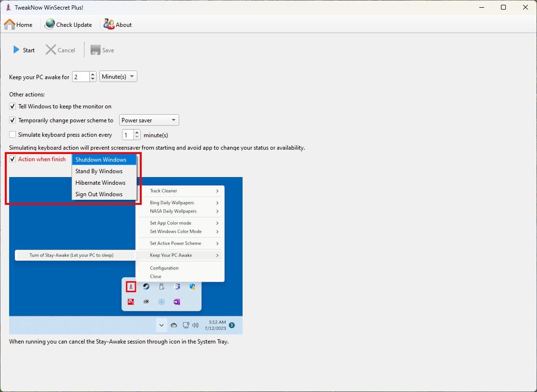
Task: Click the 5:12 AM clock in illustration
Action: (217, 322)
